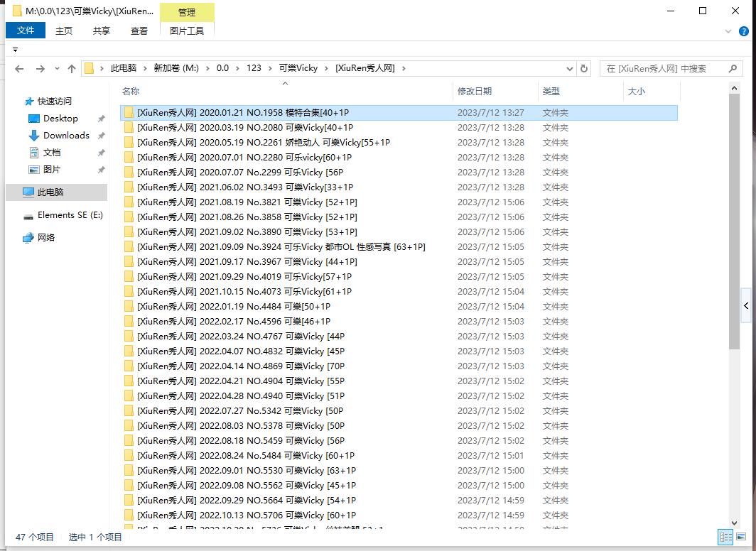Viewport: 756px width, 551px height.
Task: Unpin Downloads using its pin icon
Action: point(101,136)
